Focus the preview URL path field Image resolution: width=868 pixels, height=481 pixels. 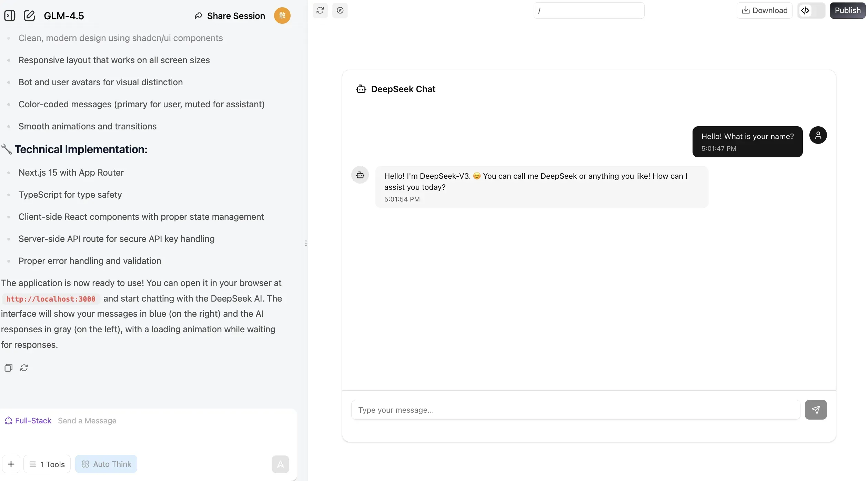click(x=589, y=11)
